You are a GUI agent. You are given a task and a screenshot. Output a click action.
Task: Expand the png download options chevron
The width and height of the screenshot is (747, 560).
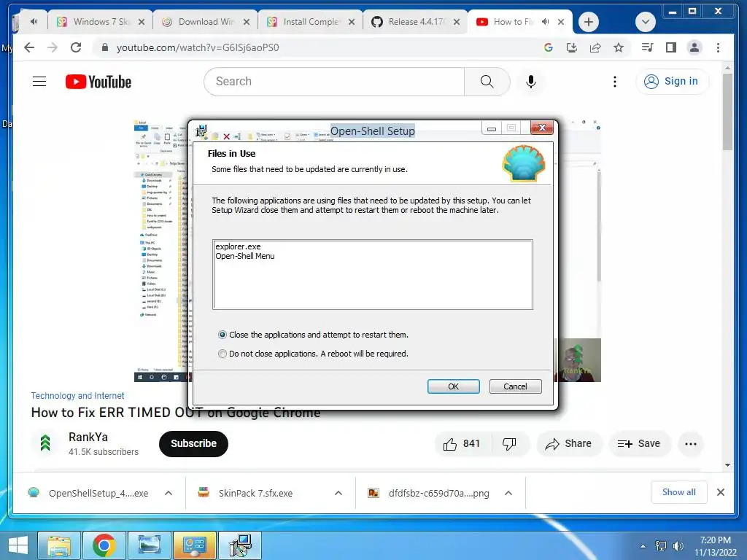508,494
